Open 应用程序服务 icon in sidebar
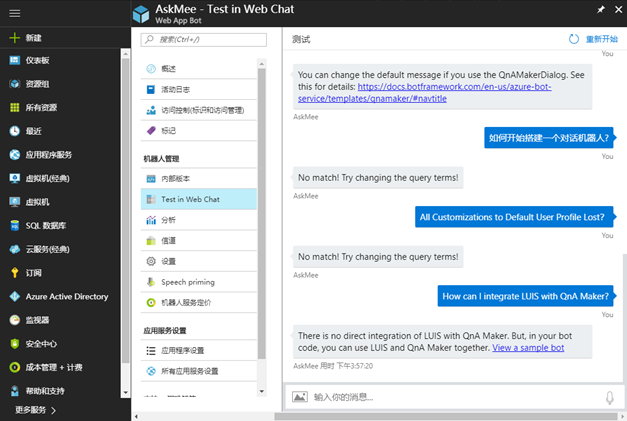This screenshot has height=421, width=627. click(14, 155)
